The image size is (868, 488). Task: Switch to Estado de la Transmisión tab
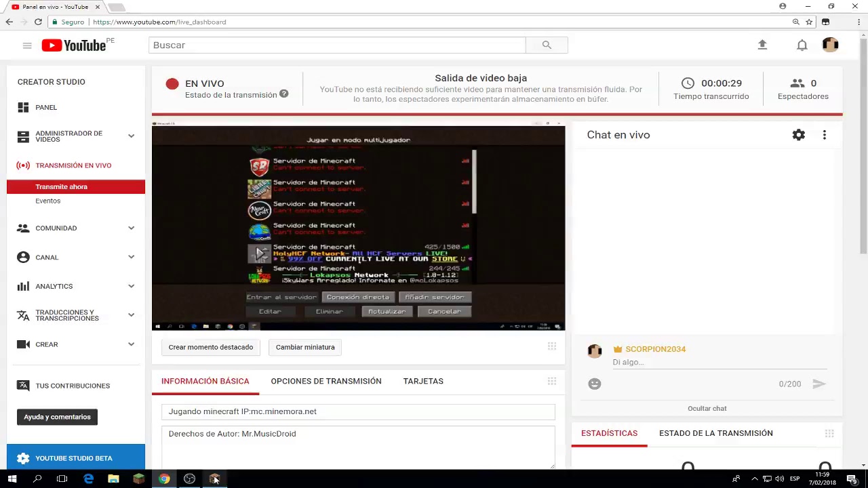[716, 433]
